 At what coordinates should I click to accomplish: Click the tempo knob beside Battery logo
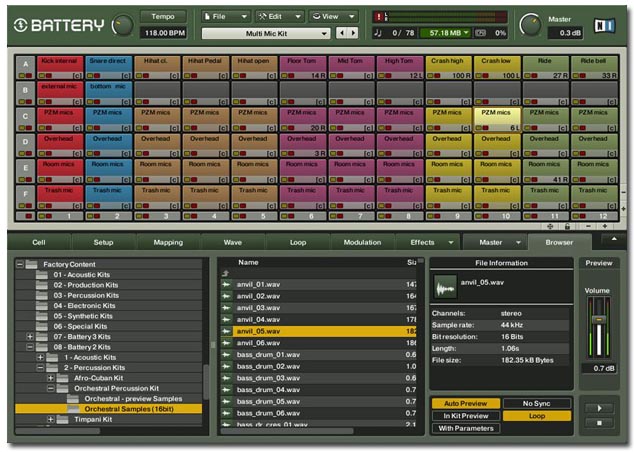(x=123, y=25)
